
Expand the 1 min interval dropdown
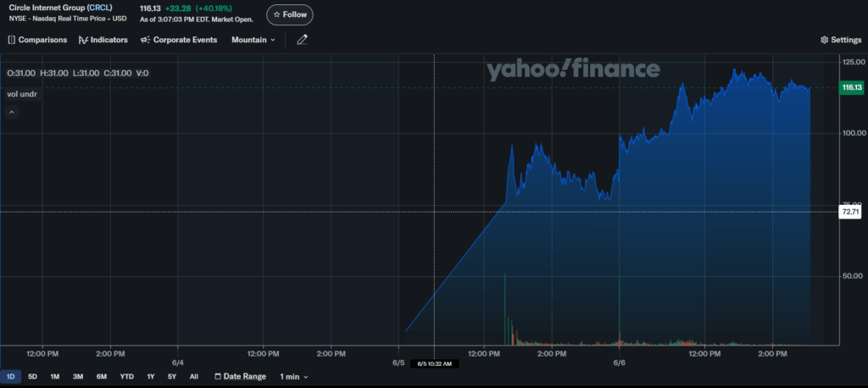[x=294, y=376]
